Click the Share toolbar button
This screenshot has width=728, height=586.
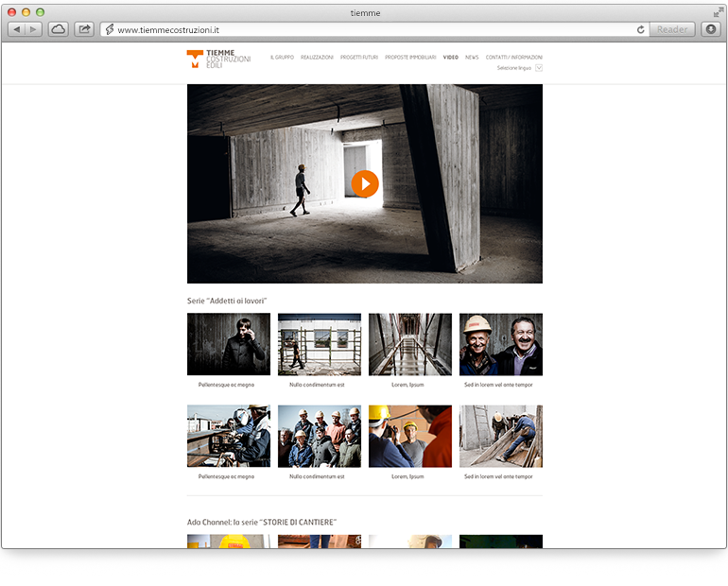click(x=84, y=29)
